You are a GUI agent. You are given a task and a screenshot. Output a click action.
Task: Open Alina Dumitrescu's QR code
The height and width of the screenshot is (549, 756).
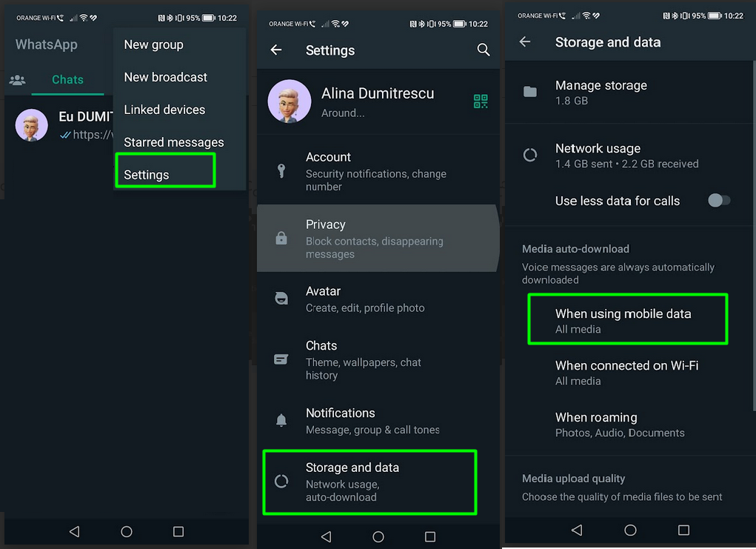481,102
